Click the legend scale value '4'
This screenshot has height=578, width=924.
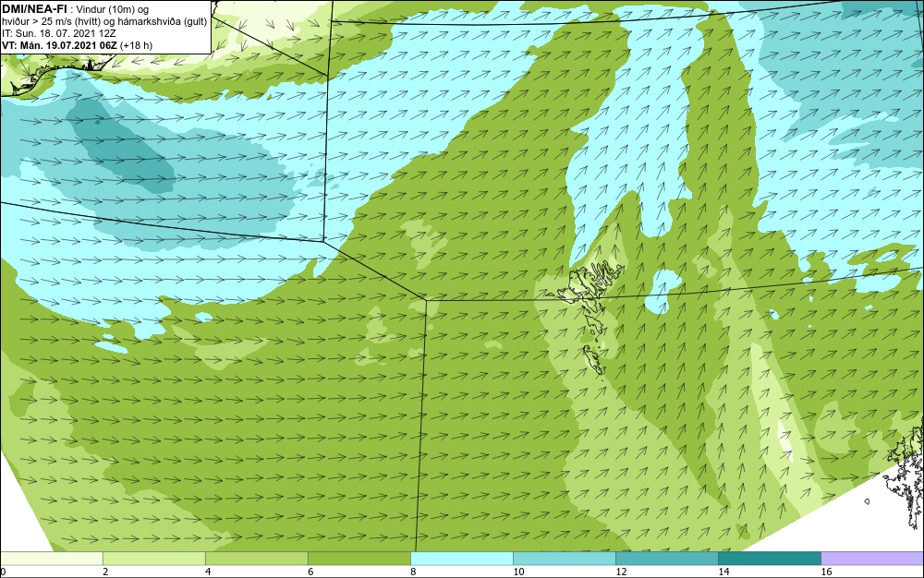pyautogui.click(x=208, y=572)
